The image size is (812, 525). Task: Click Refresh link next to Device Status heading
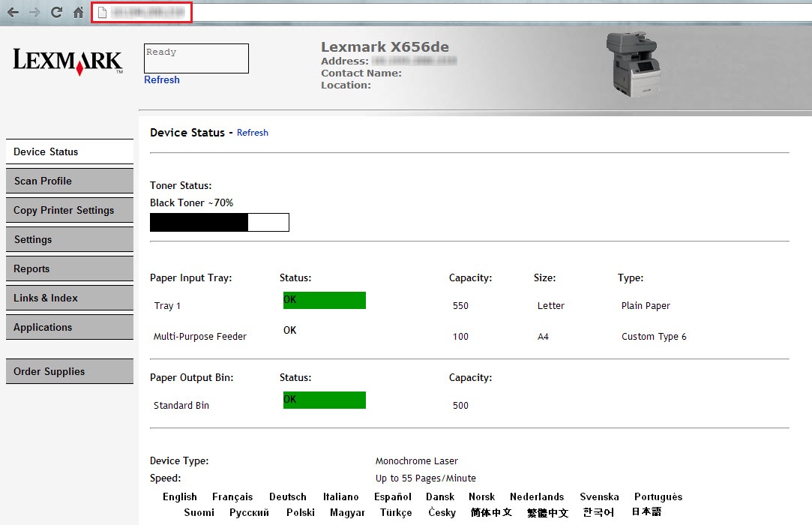tap(253, 133)
